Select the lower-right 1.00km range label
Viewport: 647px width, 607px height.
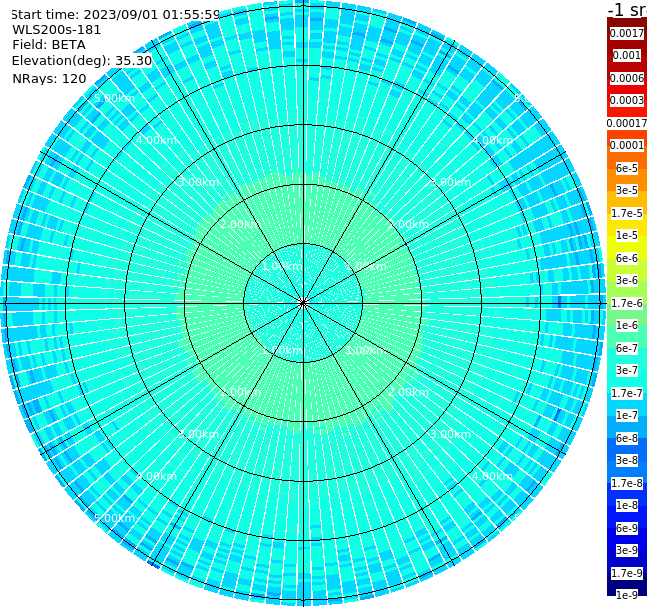(366, 350)
